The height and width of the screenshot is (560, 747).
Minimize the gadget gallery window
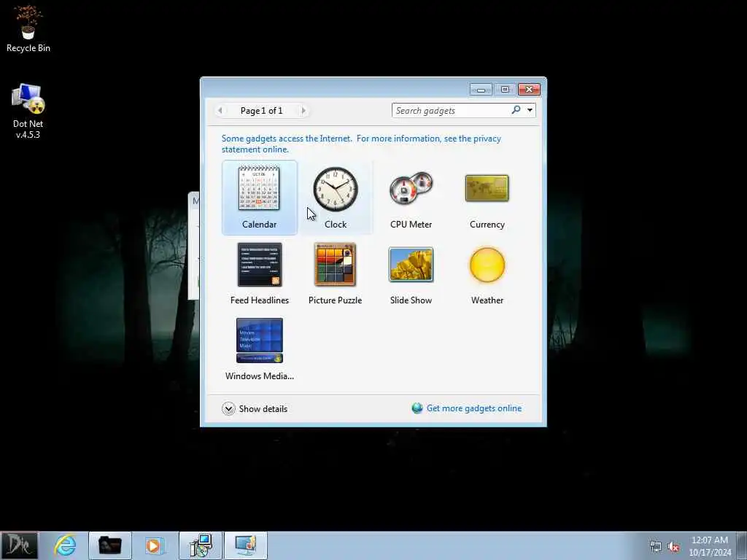point(481,90)
